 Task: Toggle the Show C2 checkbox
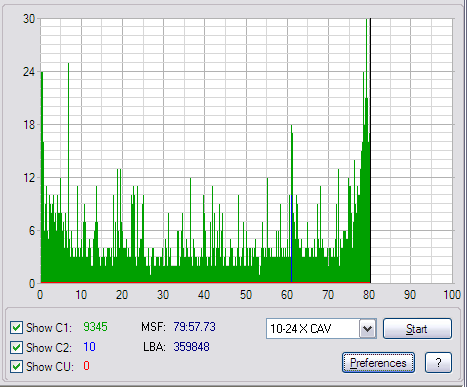pos(16,347)
